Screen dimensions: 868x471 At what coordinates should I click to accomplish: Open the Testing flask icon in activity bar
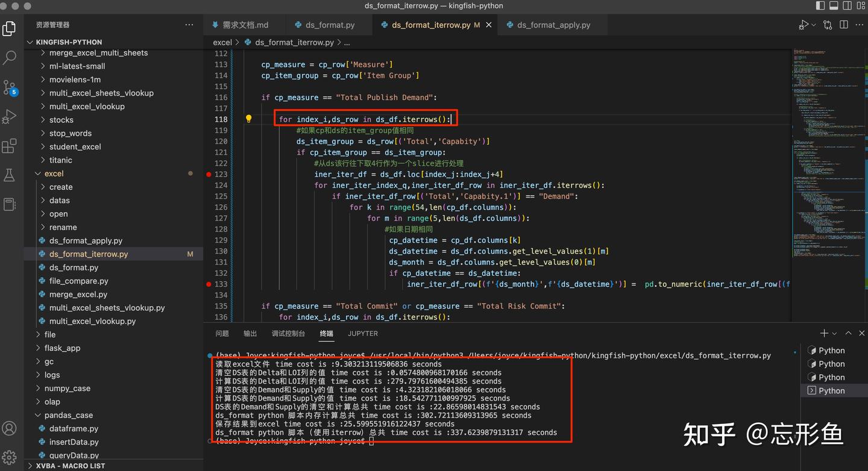pyautogui.click(x=9, y=175)
